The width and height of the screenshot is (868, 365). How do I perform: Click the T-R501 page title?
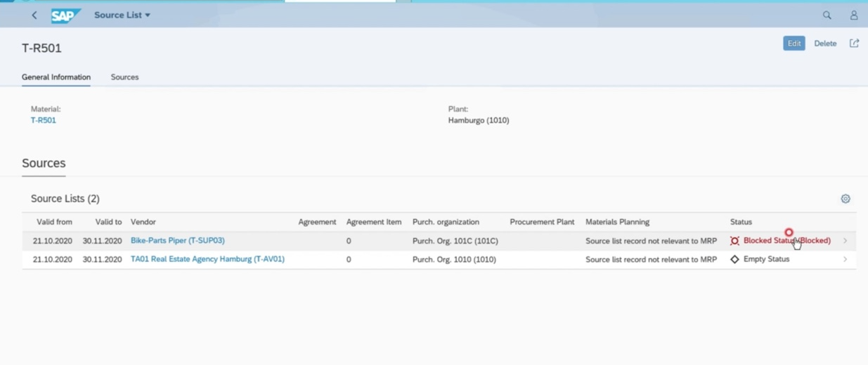point(41,48)
